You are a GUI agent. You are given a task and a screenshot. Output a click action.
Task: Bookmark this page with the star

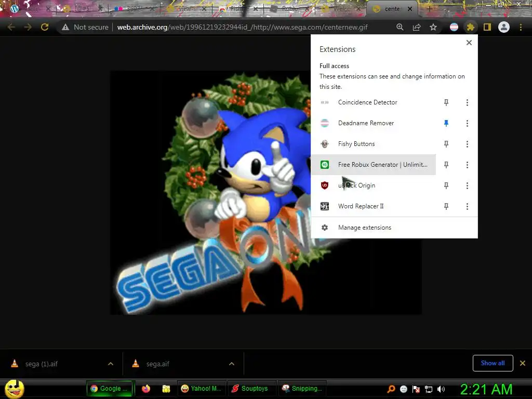pos(433,27)
